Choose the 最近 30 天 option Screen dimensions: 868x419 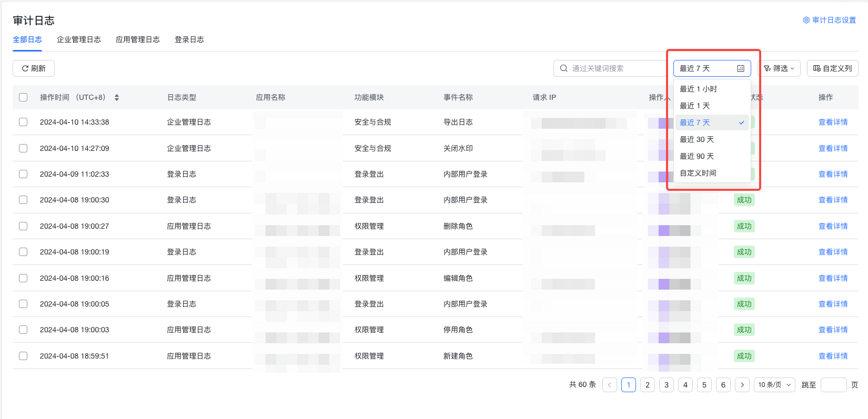[697, 139]
